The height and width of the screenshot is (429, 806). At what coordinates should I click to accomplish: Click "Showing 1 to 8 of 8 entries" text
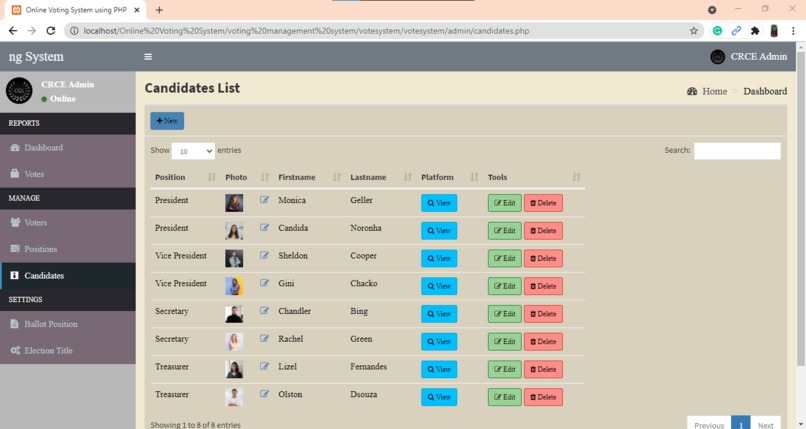195,425
